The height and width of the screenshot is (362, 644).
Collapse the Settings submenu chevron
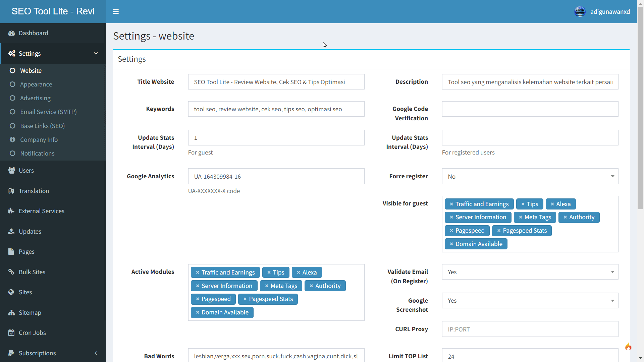tap(96, 53)
